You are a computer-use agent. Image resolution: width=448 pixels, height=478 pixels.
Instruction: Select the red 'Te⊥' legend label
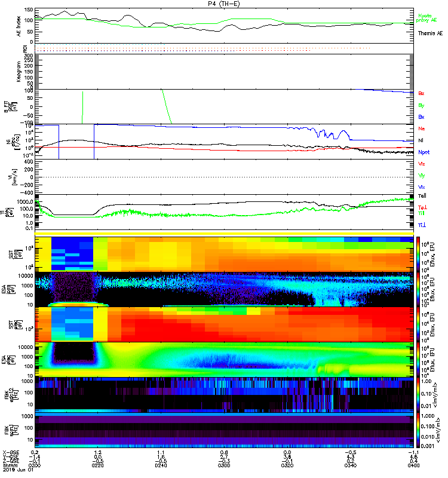[422, 207]
